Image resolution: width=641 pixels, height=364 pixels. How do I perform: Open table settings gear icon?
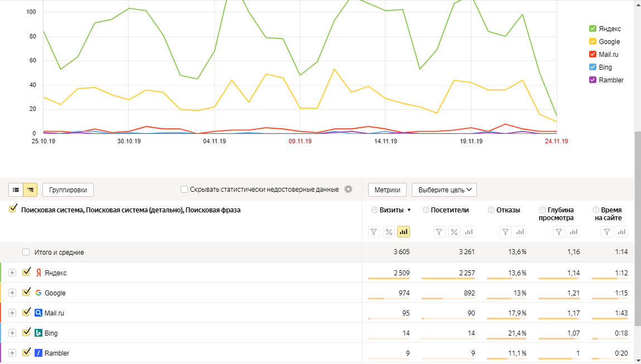[348, 189]
